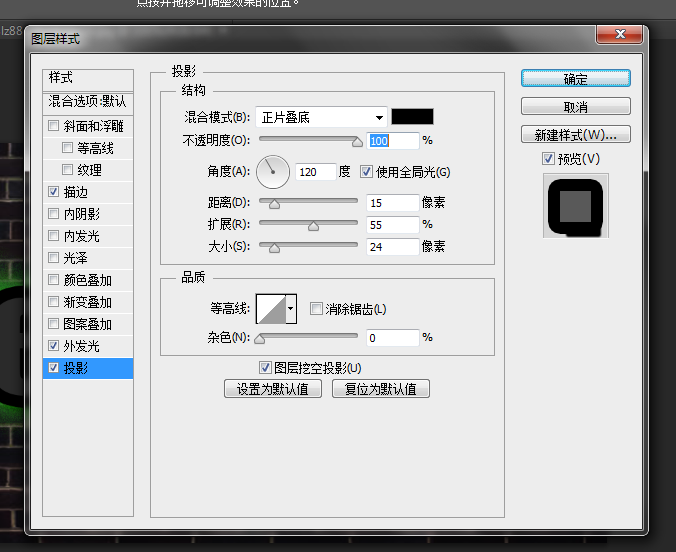Uncheck the 描边 style checkbox

coord(54,192)
